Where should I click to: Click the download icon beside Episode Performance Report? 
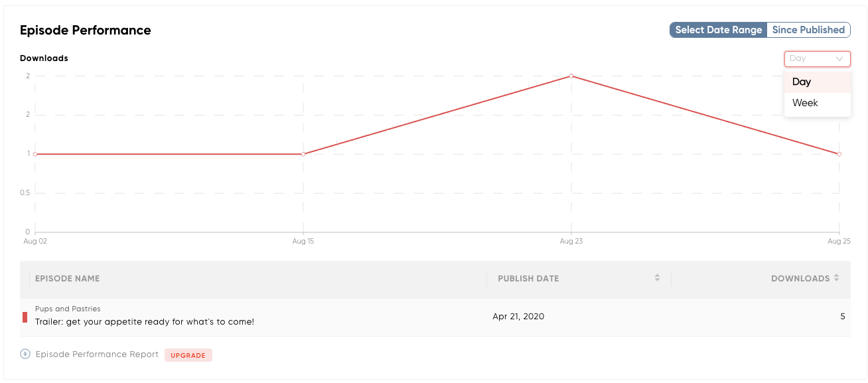coord(25,354)
